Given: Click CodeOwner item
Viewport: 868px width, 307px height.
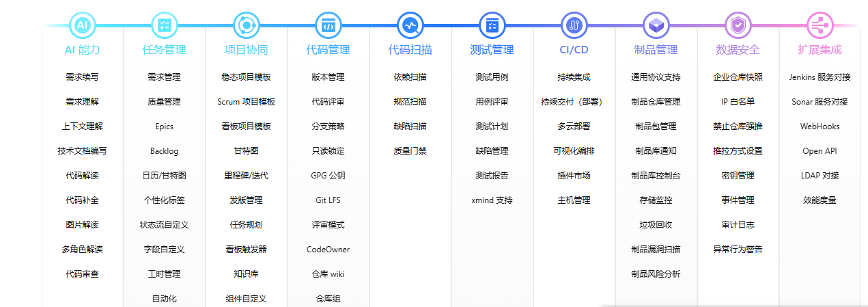Looking at the screenshot, I should (x=328, y=250).
